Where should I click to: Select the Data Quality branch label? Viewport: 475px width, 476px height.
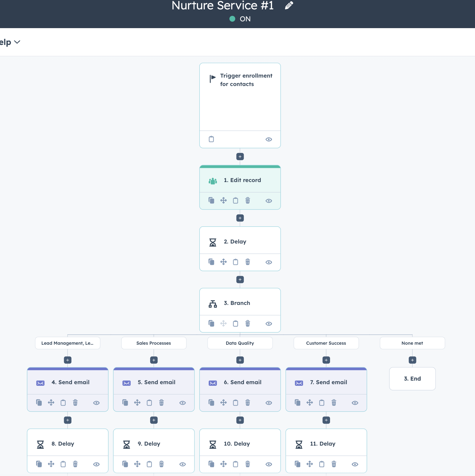[240, 343]
